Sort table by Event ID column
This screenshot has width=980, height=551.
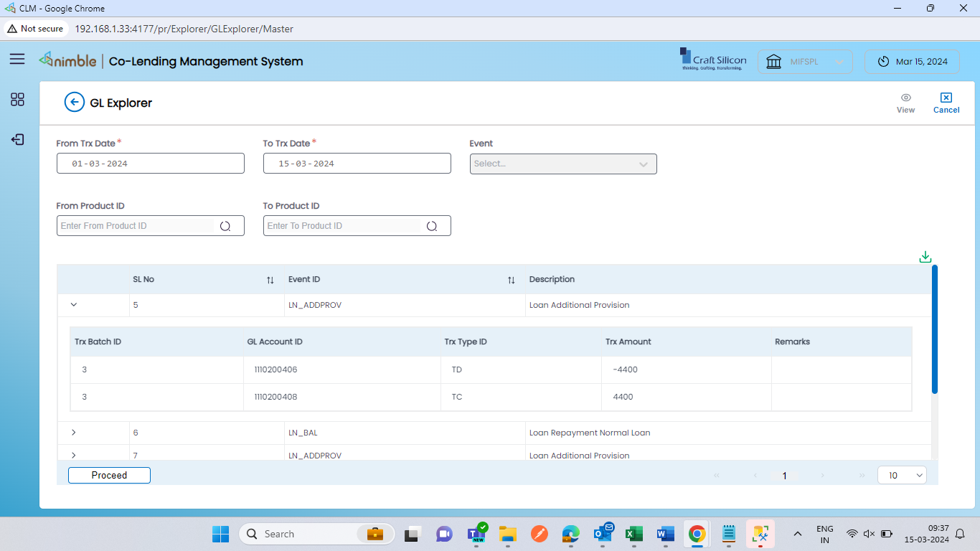coord(512,280)
